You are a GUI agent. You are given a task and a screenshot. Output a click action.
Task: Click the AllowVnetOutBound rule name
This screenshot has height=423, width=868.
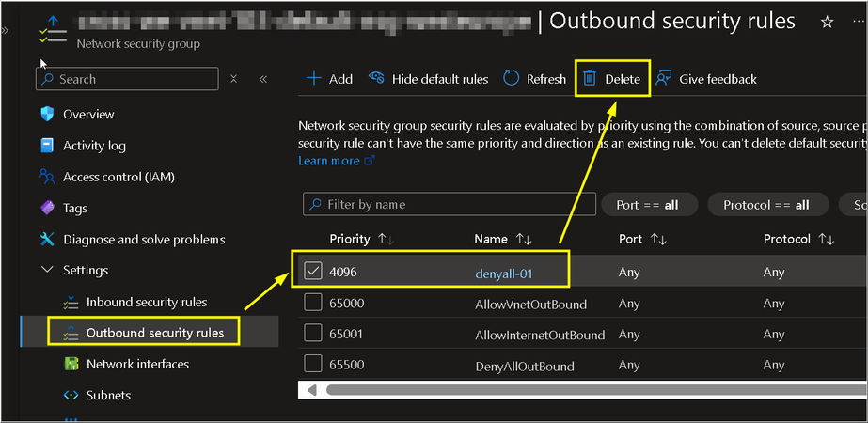click(531, 305)
